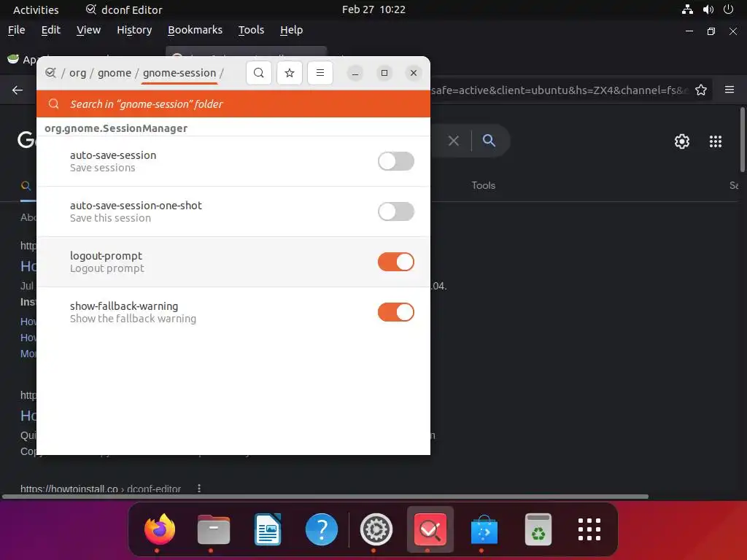Toggle auto-save-session-one-shot switch

[x=396, y=211]
